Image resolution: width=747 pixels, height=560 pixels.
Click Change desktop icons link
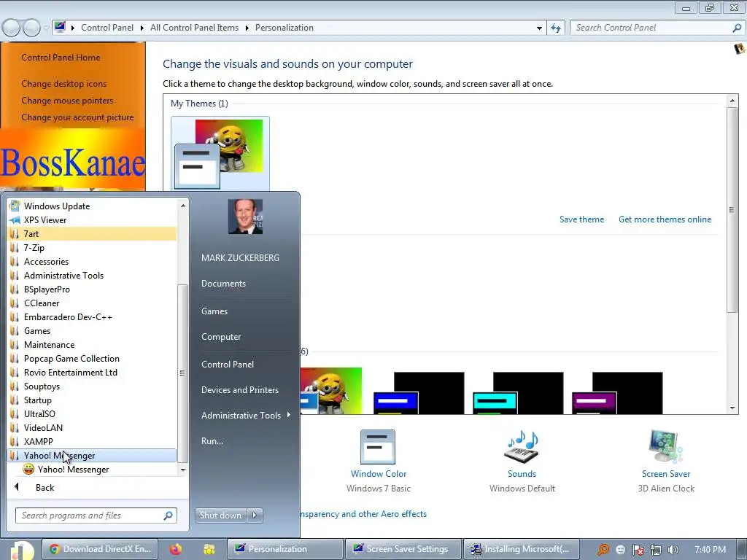click(x=64, y=83)
